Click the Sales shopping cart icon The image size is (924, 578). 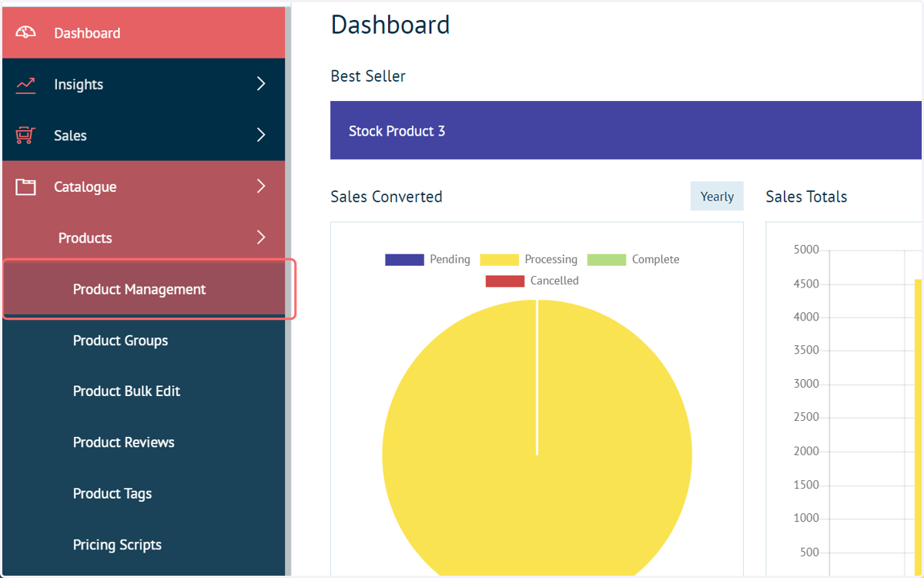click(25, 135)
